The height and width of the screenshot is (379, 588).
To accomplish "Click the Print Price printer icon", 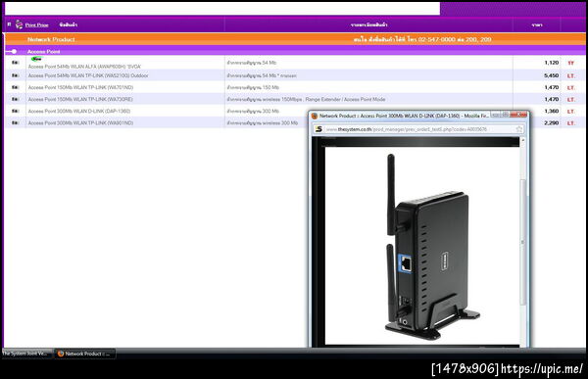I will click(x=19, y=24).
